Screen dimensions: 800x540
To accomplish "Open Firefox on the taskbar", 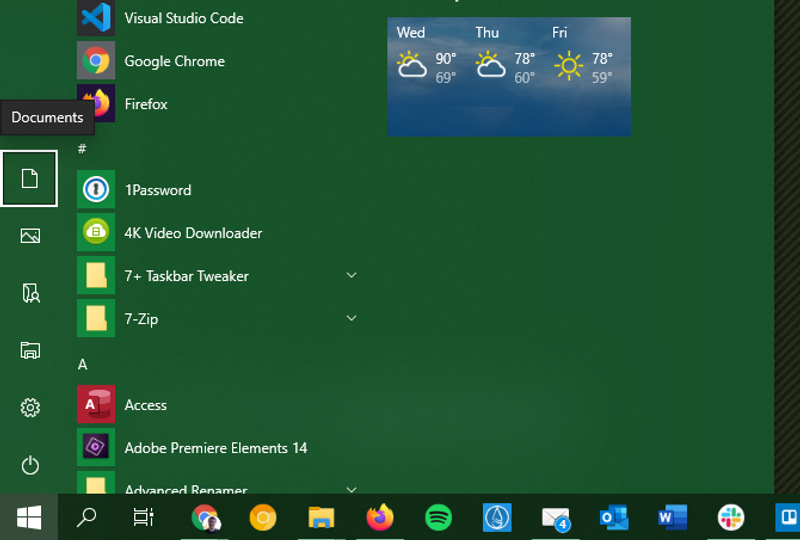I will point(380,517).
